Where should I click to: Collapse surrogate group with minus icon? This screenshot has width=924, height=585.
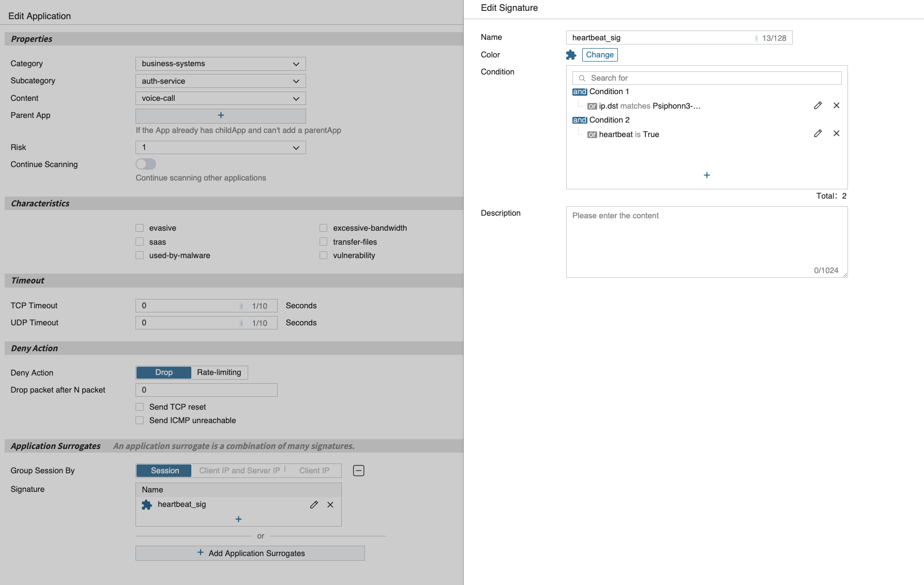358,471
